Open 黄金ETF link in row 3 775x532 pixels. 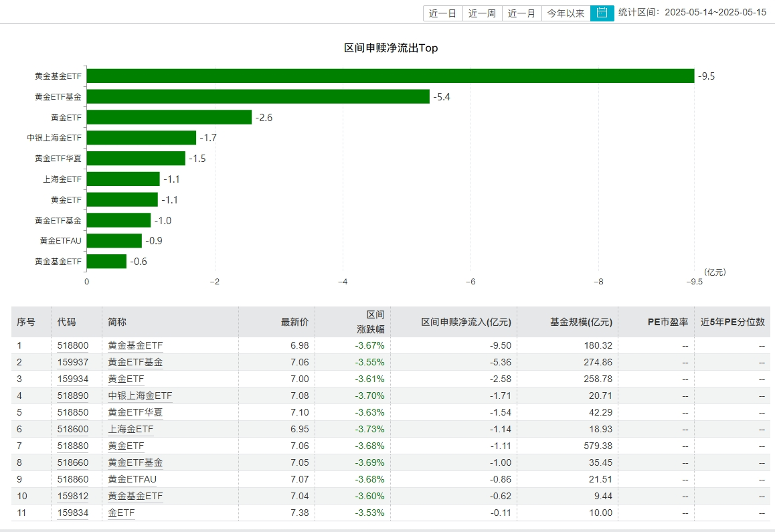pos(126,379)
